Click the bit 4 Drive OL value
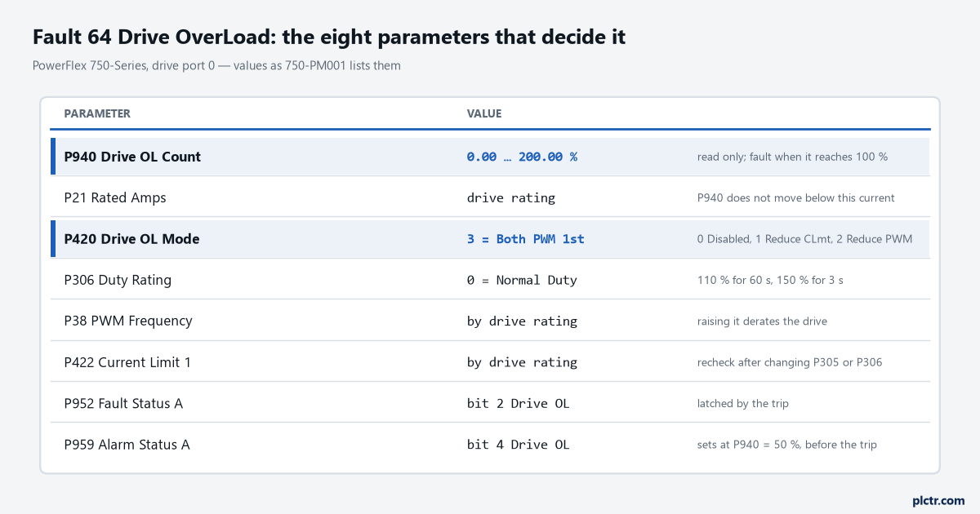This screenshot has width=980, height=514. coord(518,445)
